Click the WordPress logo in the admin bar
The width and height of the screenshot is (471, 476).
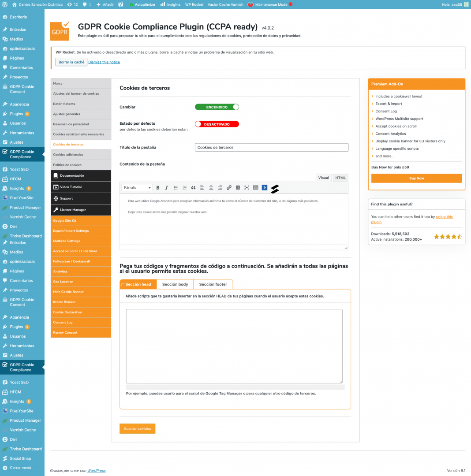pyautogui.click(x=4, y=4)
